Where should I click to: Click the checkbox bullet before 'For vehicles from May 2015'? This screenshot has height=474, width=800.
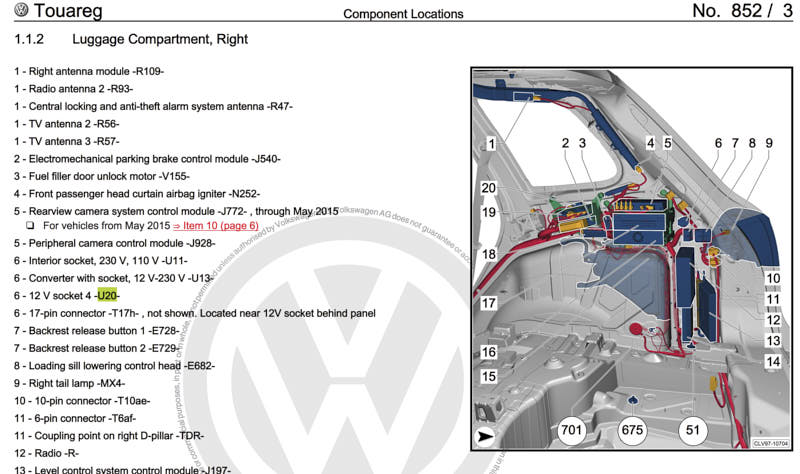point(31,226)
